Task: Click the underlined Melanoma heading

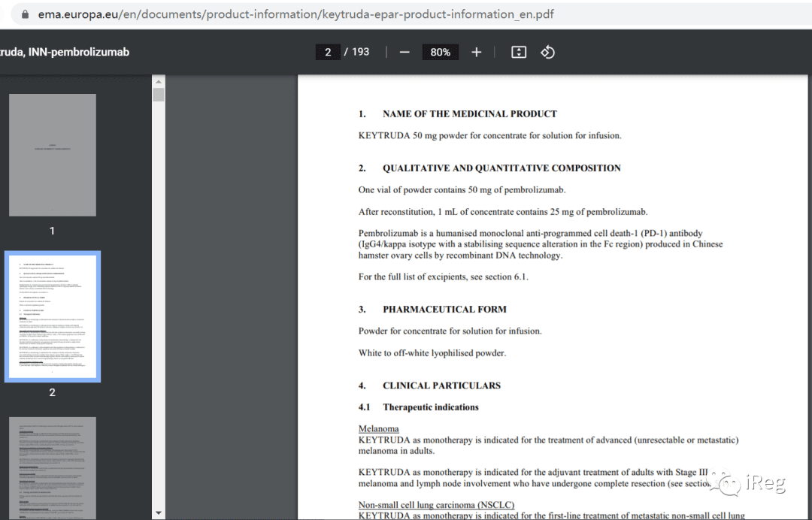Action: click(x=378, y=428)
